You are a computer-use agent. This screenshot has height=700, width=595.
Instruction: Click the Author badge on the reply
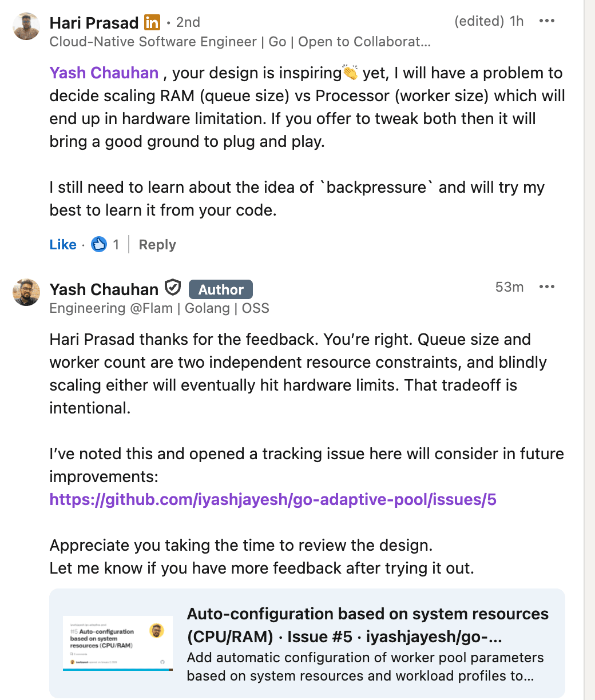tap(221, 289)
